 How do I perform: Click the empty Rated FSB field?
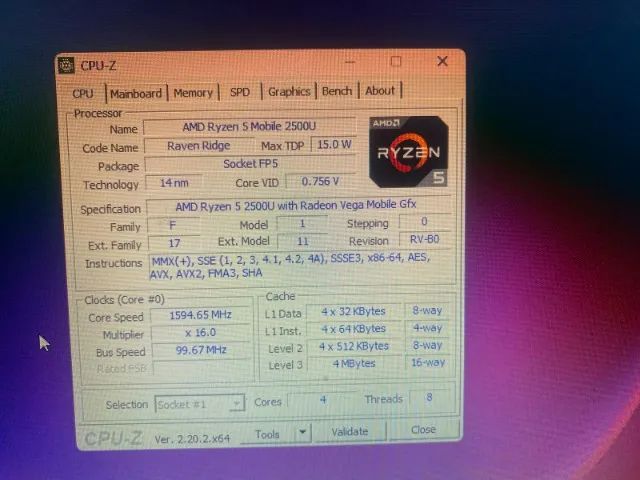pos(202,368)
